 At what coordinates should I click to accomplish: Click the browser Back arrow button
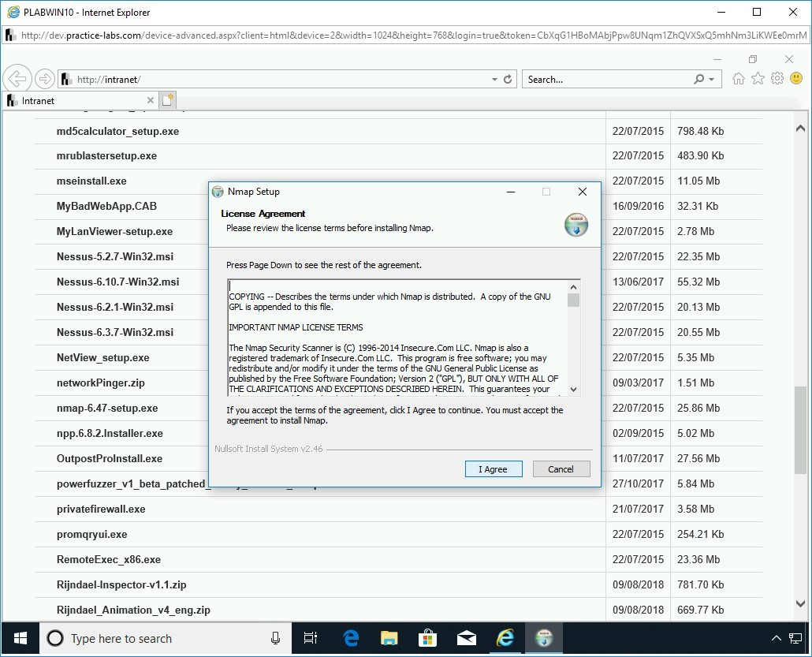17,79
